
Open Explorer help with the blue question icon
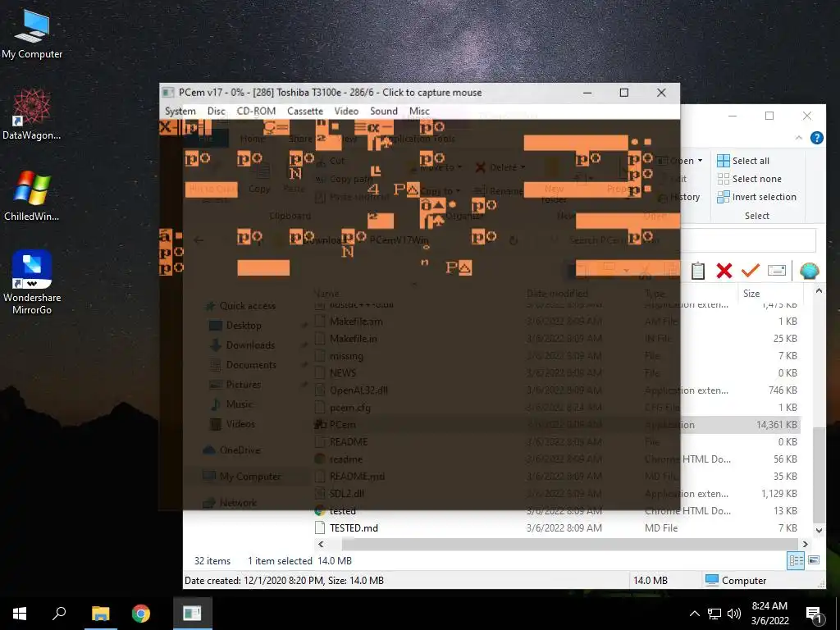[816, 138]
